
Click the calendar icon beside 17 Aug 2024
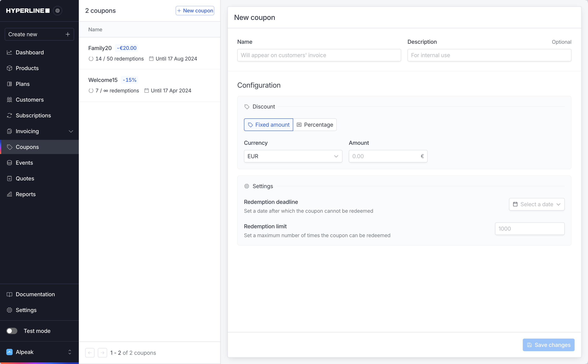click(x=151, y=58)
